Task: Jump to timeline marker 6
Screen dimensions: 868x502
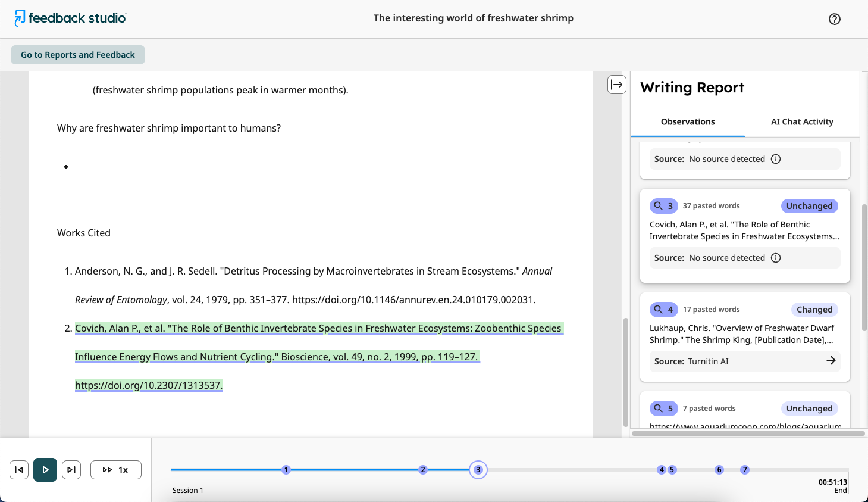Action: click(x=719, y=470)
